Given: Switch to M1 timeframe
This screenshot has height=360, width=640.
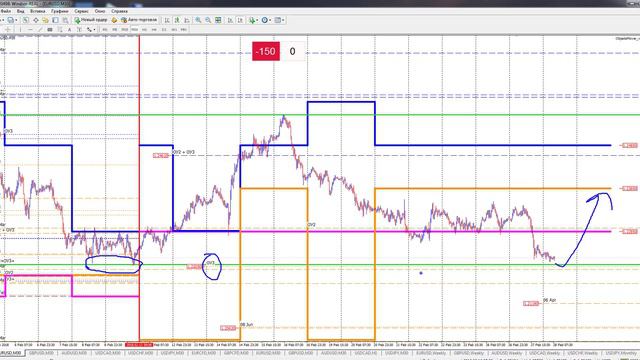Looking at the screenshot, I should point(104,29).
